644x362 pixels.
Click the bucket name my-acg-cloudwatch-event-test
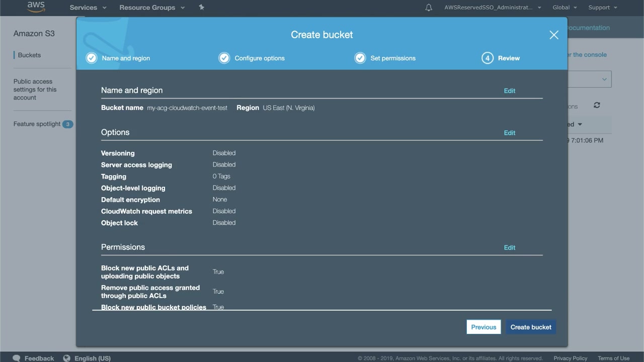tap(187, 108)
